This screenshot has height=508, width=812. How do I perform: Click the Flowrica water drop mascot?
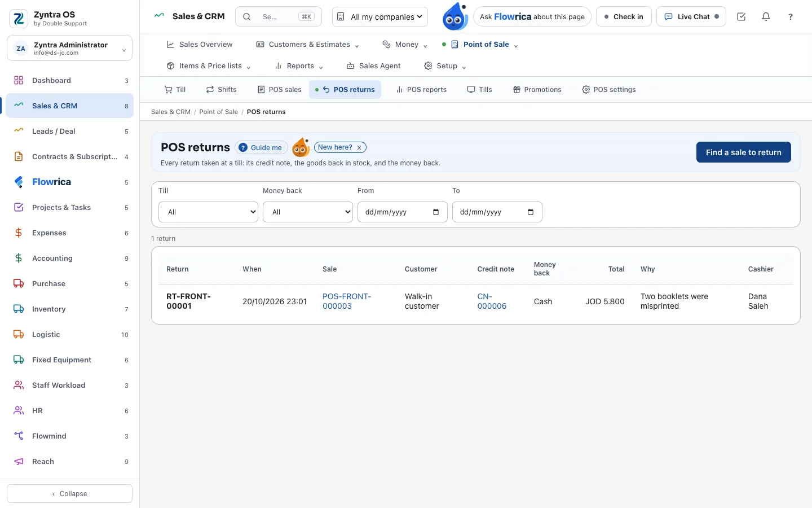[x=454, y=16]
